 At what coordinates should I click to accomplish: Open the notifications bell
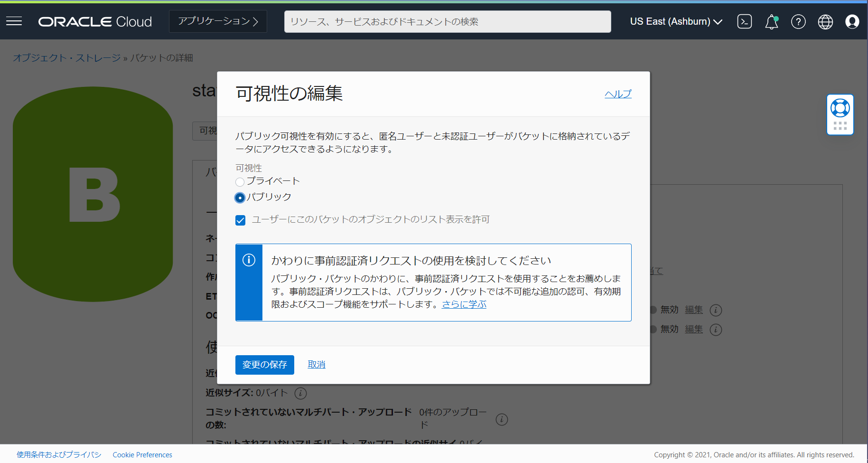coord(772,22)
